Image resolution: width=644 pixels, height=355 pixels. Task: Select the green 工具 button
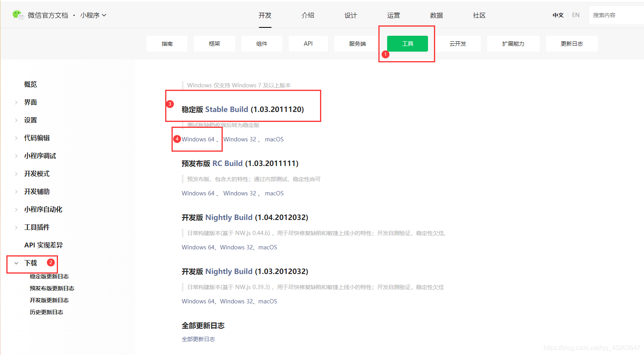(407, 44)
